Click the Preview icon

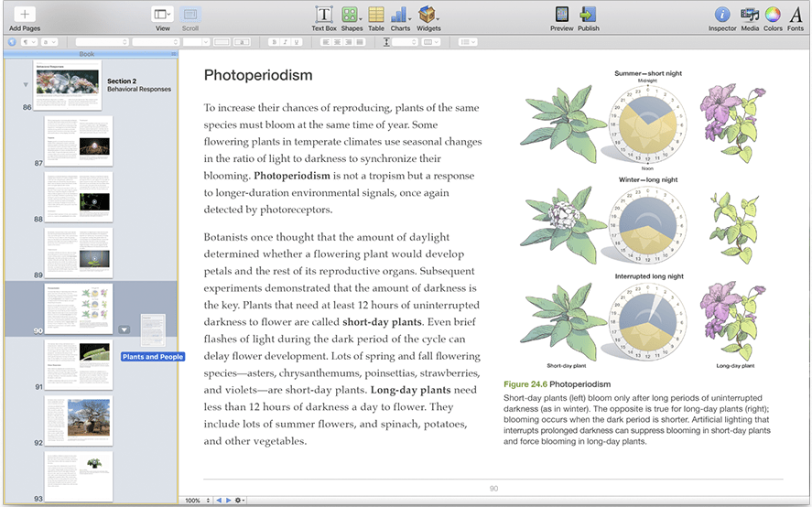tap(561, 16)
